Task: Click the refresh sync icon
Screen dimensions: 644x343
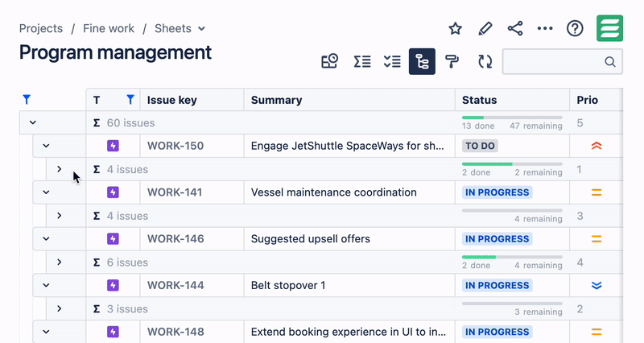Action: point(485,61)
